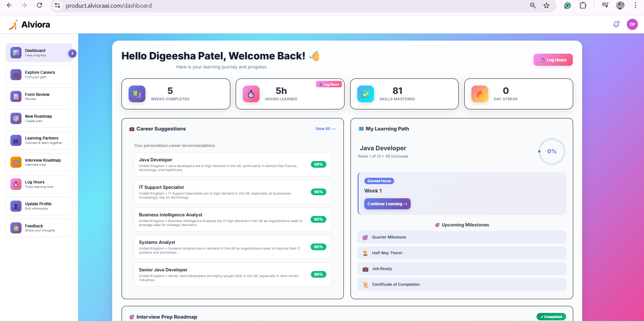
Task: Select Certificate of Completion milestone
Action: [462, 284]
